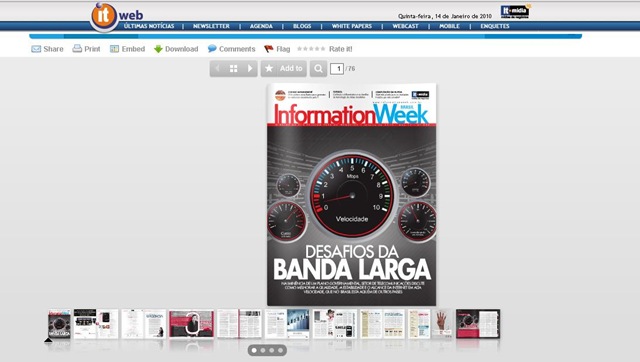The height and width of the screenshot is (362, 640).
Task: Click the magnifier zoom button
Action: pos(318,69)
